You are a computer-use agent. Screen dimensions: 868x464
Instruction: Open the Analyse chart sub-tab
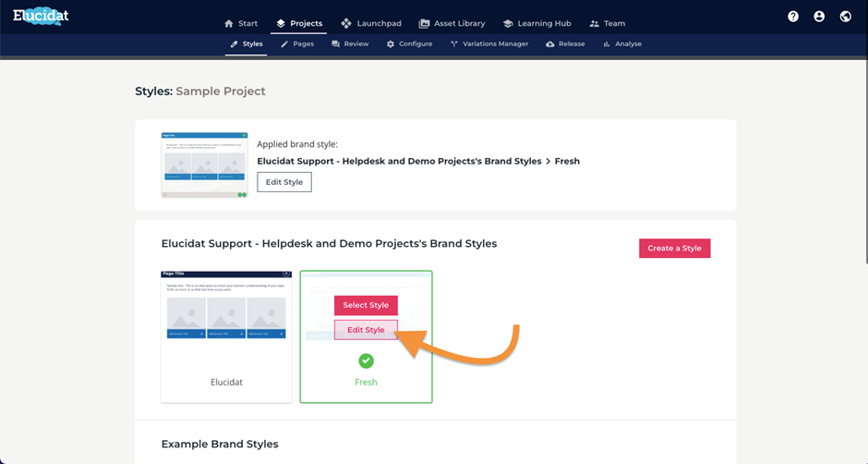[622, 43]
